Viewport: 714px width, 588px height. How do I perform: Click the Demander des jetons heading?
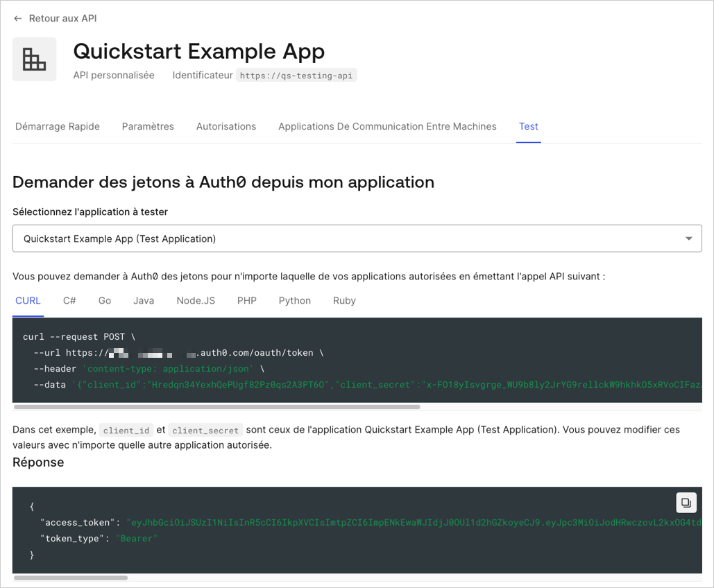[223, 182]
